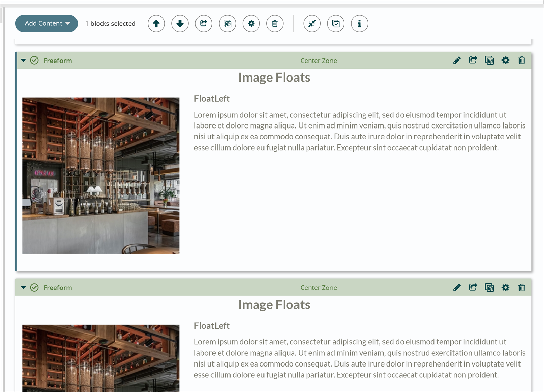
Task: Open settings gear of second Freeform block
Action: pos(506,288)
